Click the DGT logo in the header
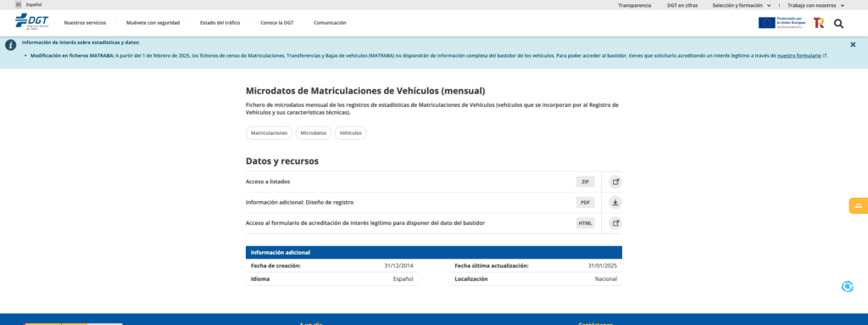The height and width of the screenshot is (325, 868). [x=31, y=22]
